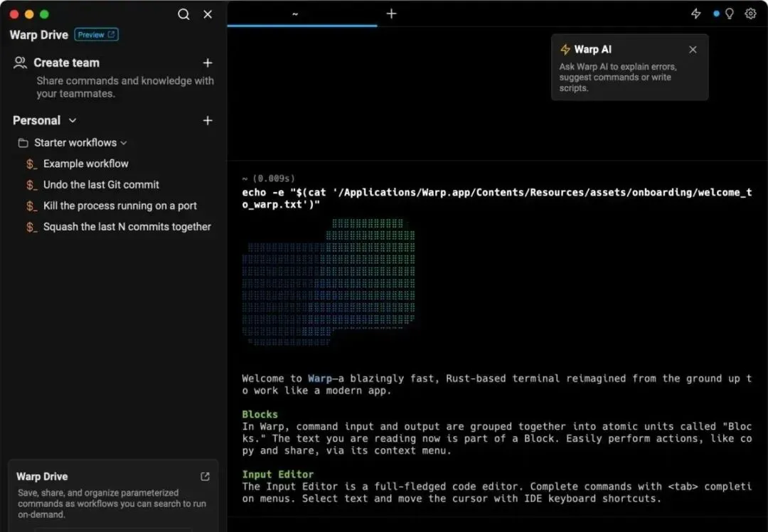Open the Preview badge link
Image resolution: width=768 pixels, height=532 pixels.
tap(97, 35)
